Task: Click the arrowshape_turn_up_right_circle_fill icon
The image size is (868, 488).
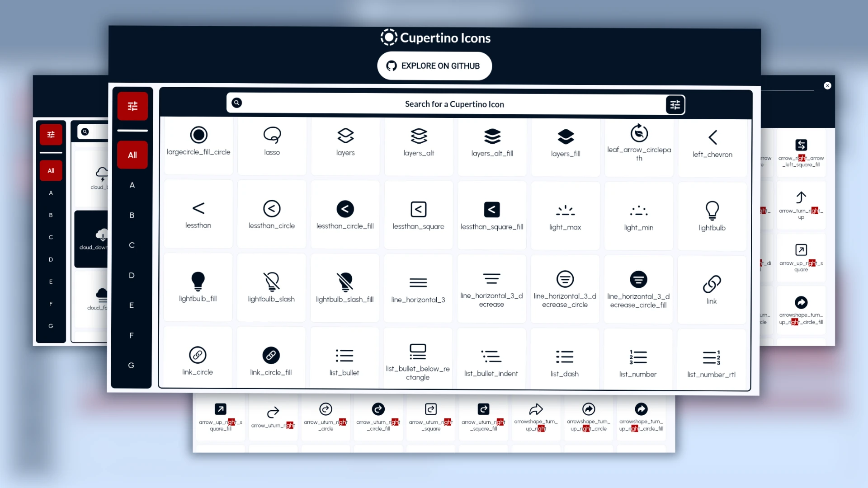Action: tap(641, 409)
